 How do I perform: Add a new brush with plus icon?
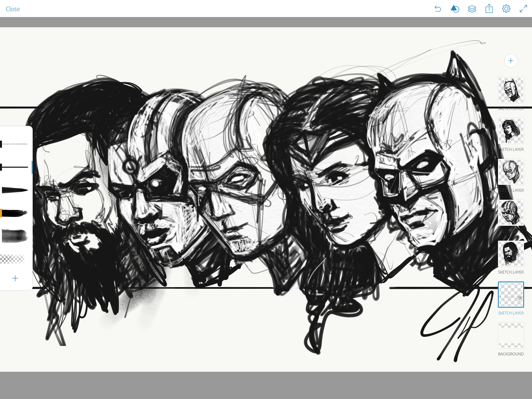coord(15,278)
